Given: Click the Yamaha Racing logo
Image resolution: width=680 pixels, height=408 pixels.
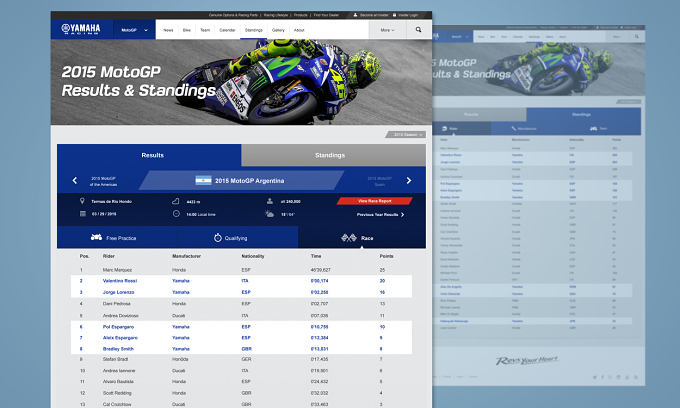Looking at the screenshot, I should click(x=81, y=29).
